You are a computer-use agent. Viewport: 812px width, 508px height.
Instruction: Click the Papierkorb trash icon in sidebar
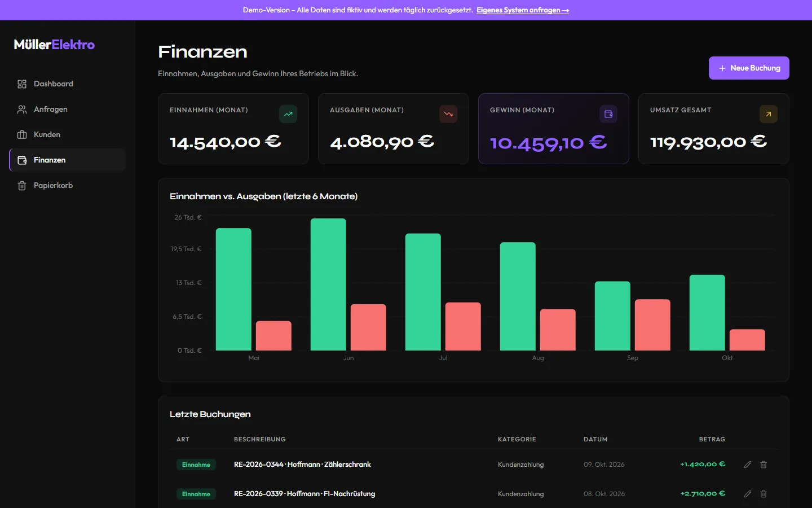(x=22, y=186)
